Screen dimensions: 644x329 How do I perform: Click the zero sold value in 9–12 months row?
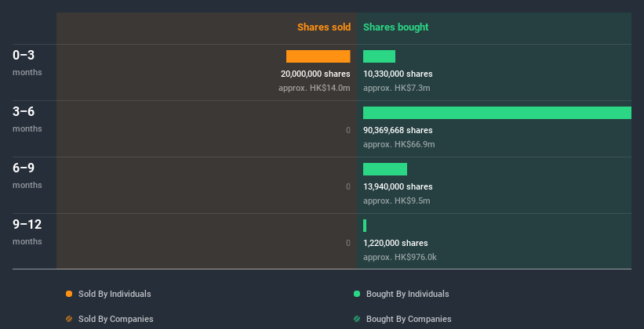coord(348,244)
